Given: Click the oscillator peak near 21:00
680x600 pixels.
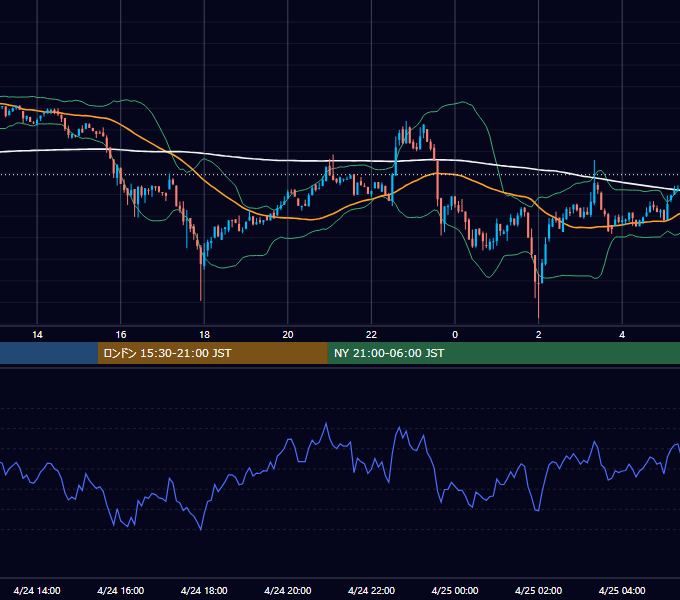Looking at the screenshot, I should [326, 424].
